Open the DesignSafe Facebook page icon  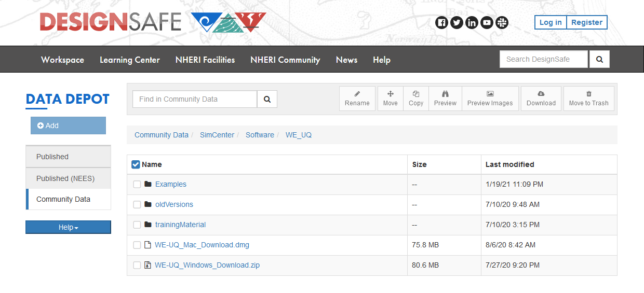tap(441, 22)
